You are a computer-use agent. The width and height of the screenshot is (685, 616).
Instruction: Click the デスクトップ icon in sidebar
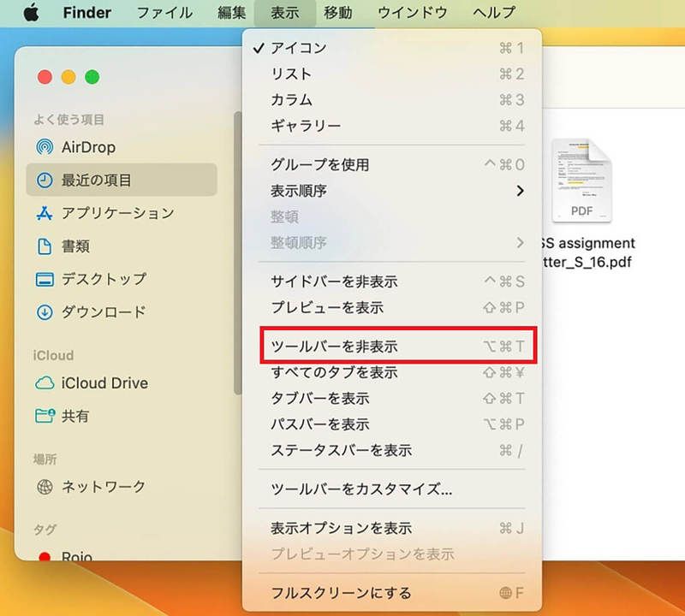[x=45, y=280]
